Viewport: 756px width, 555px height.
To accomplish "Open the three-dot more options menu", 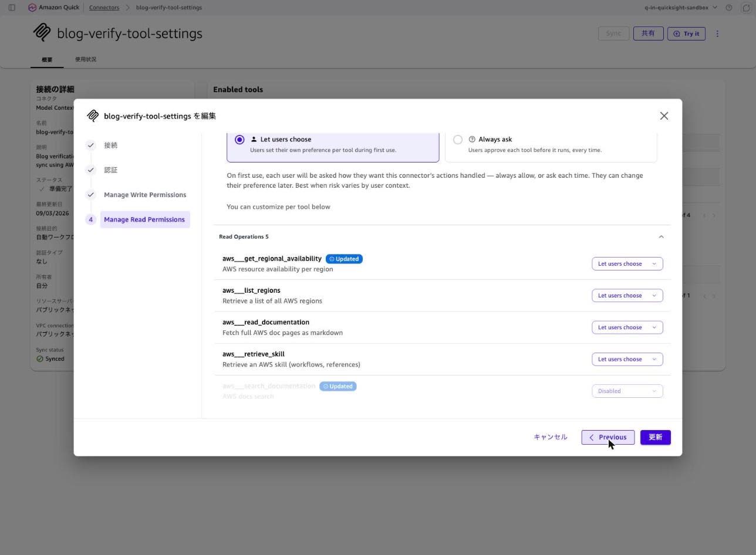I will [x=717, y=33].
